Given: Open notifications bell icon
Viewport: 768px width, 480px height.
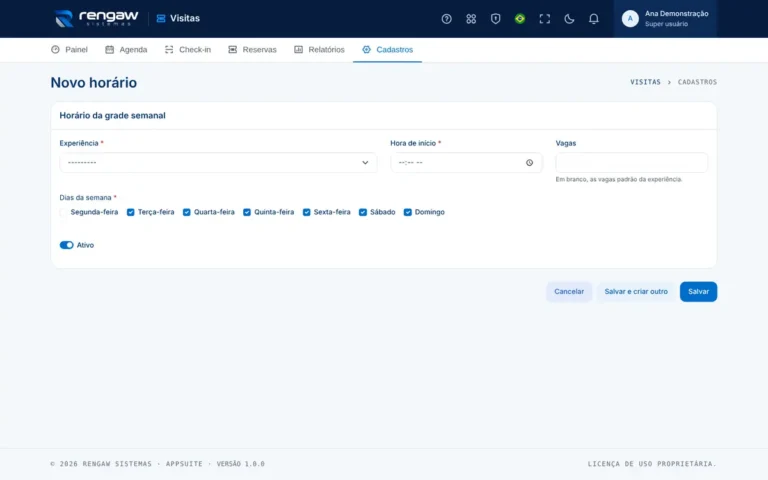Looking at the screenshot, I should 593,19.
